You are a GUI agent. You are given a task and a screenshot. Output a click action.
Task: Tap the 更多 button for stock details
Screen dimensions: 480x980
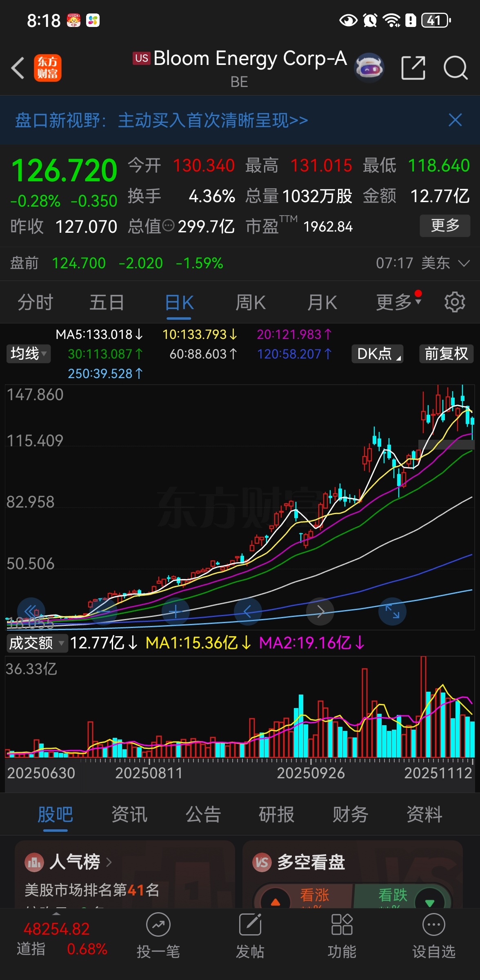[445, 225]
